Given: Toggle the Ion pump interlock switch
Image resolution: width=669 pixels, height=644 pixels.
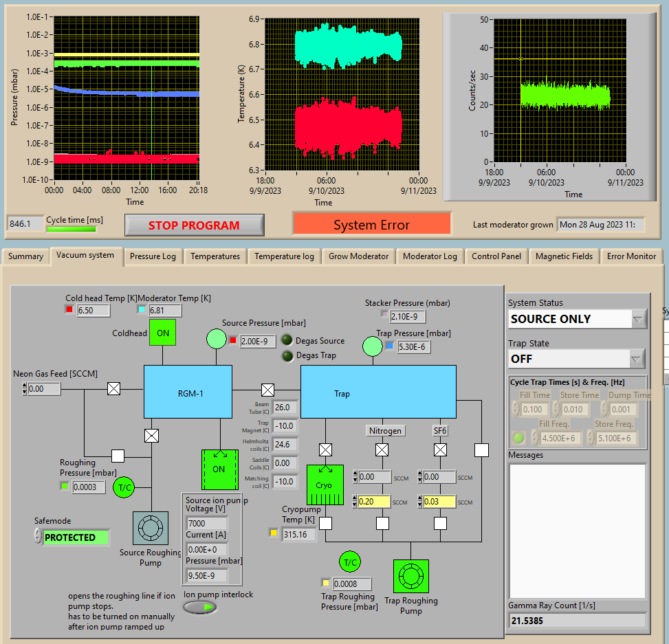Looking at the screenshot, I should click(199, 607).
